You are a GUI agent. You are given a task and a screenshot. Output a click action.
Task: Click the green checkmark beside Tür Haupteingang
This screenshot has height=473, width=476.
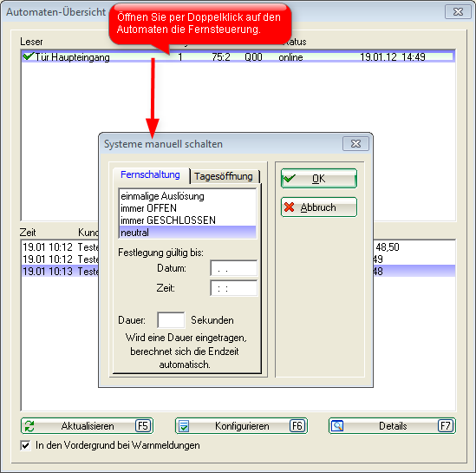pyautogui.click(x=28, y=56)
